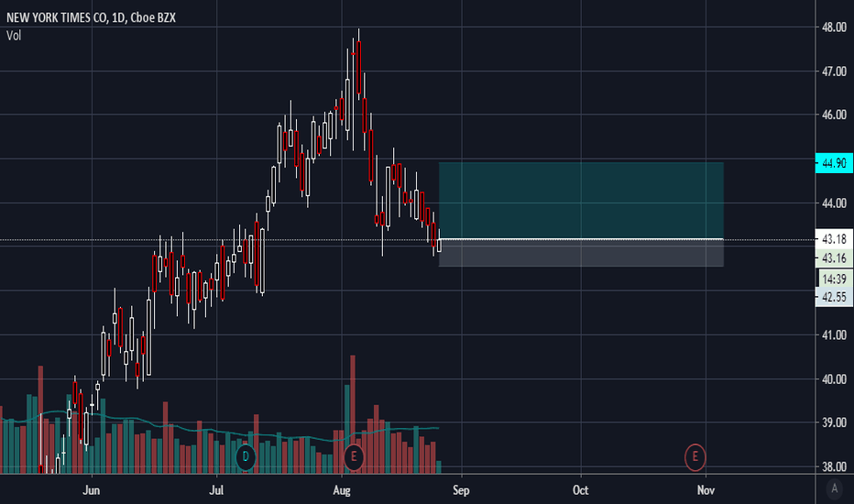Click the 14:39 countdown label

point(834,279)
